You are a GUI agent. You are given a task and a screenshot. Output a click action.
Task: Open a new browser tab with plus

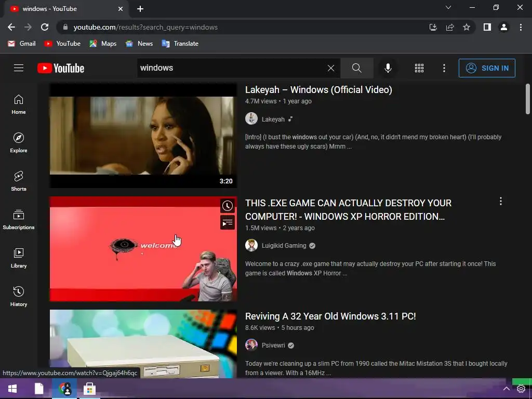140,9
